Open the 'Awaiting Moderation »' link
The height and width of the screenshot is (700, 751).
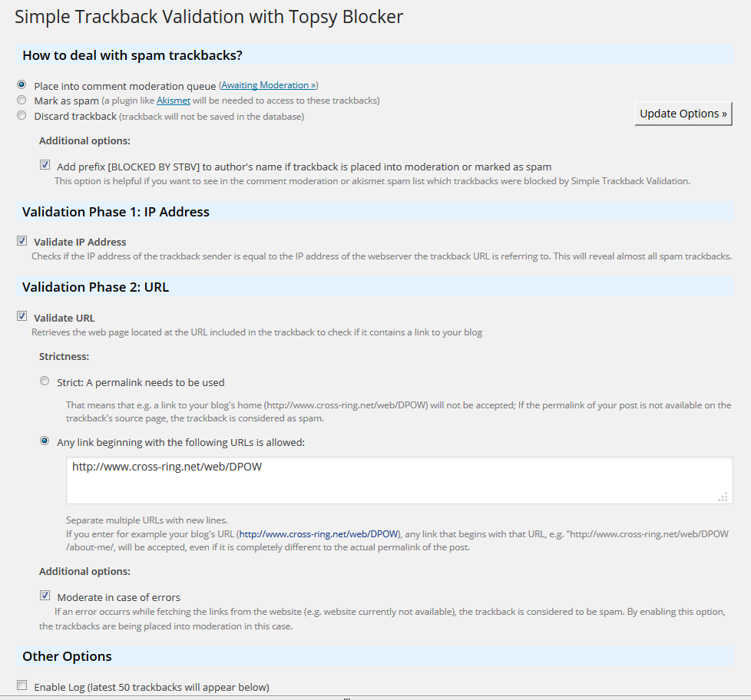point(268,85)
